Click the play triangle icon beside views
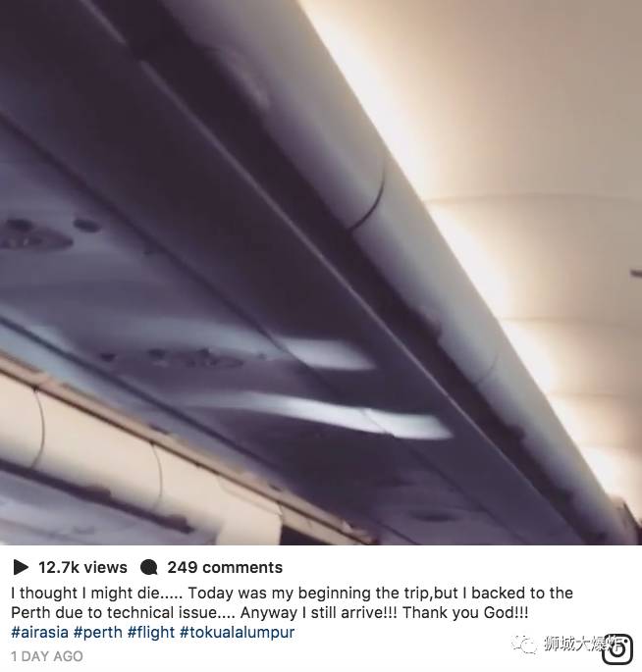 [x=21, y=567]
